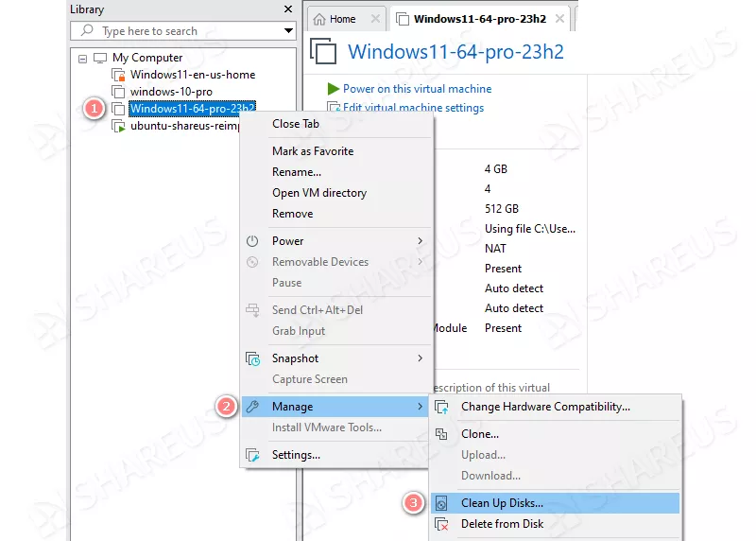
Task: Expand the Power submenu arrow
Action: [420, 241]
